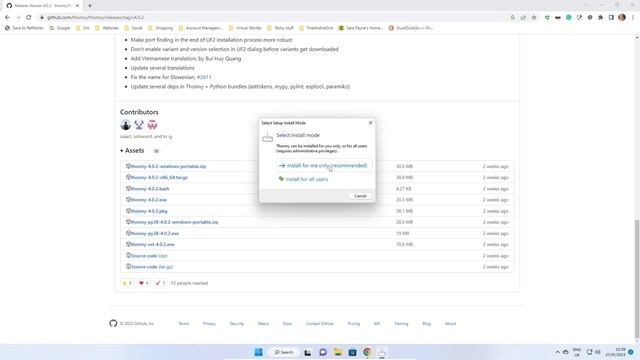Click taskbar Search box

pos(284,352)
